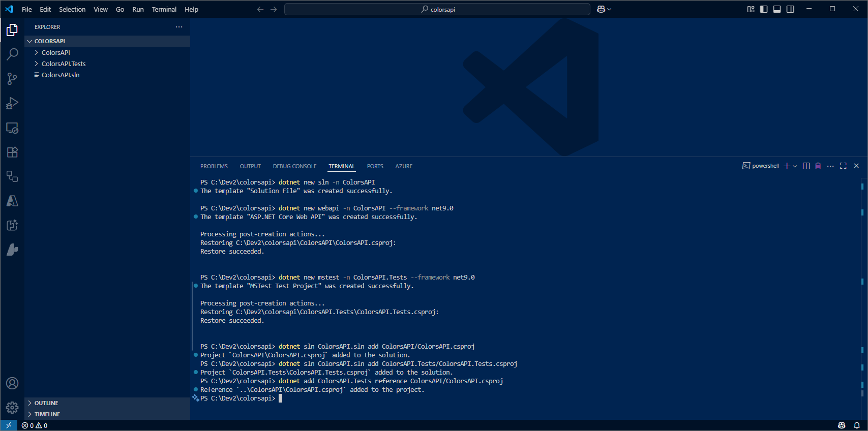This screenshot has width=868, height=431.
Task: Toggle bottom panel visibility
Action: (777, 9)
